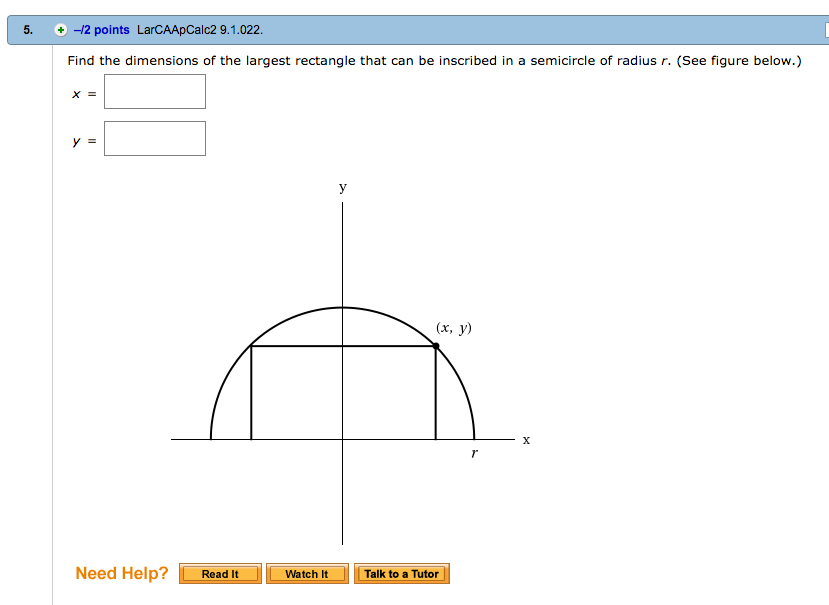
Task: Select the "(x, y)" point label
Action: pos(453,327)
